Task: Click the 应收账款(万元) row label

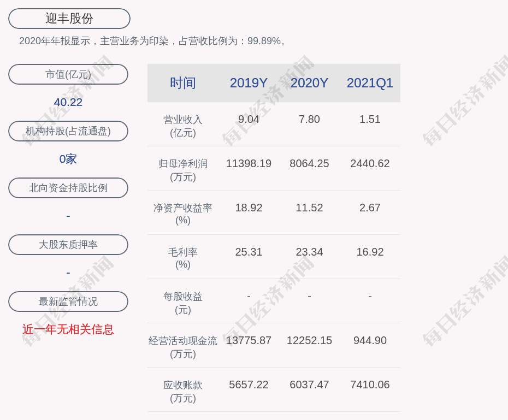Action: click(183, 391)
